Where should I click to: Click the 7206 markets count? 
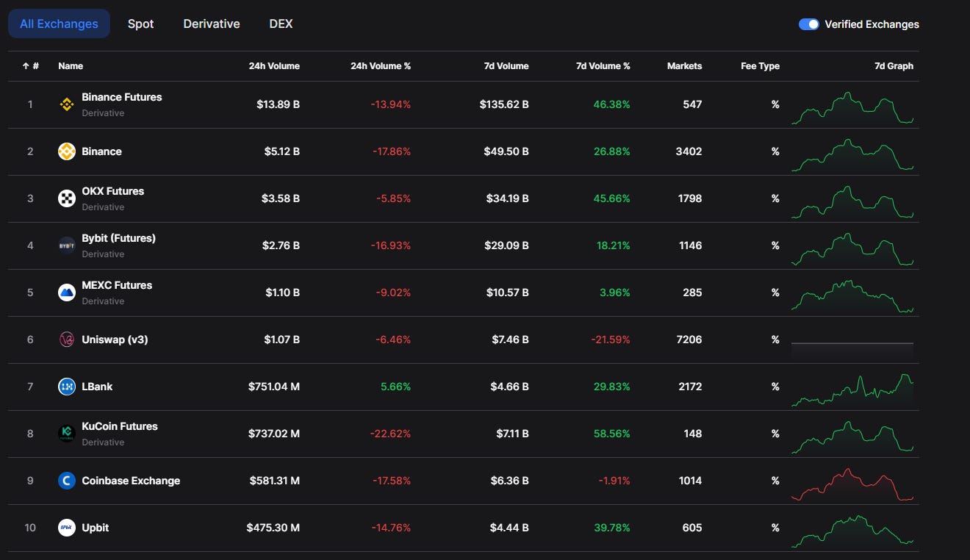click(689, 340)
